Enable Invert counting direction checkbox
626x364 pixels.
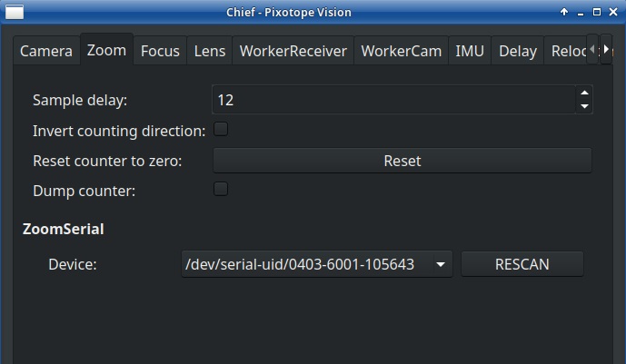(x=221, y=130)
